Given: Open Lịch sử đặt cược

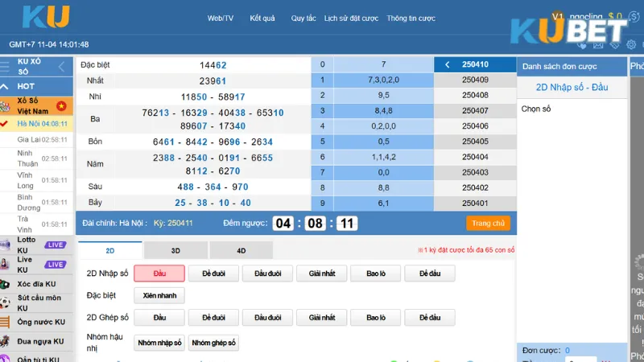Looking at the screenshot, I should (x=351, y=19).
